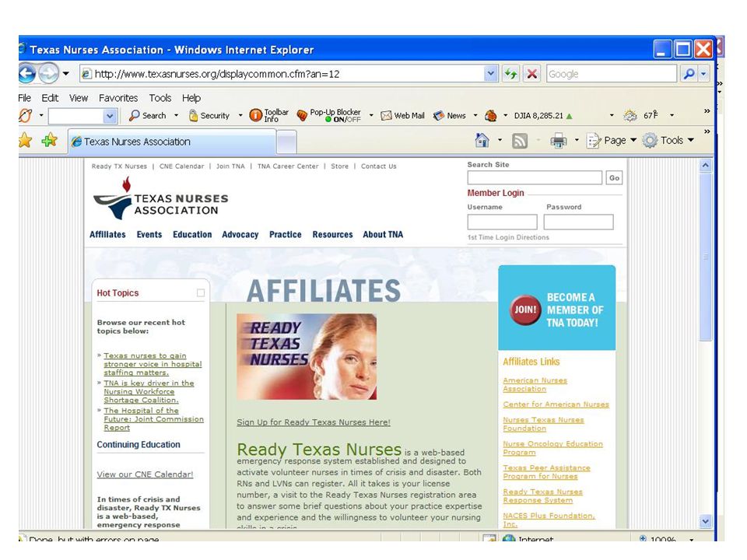Click Sign Up for Ready Texas Nurses Here

[x=314, y=422]
